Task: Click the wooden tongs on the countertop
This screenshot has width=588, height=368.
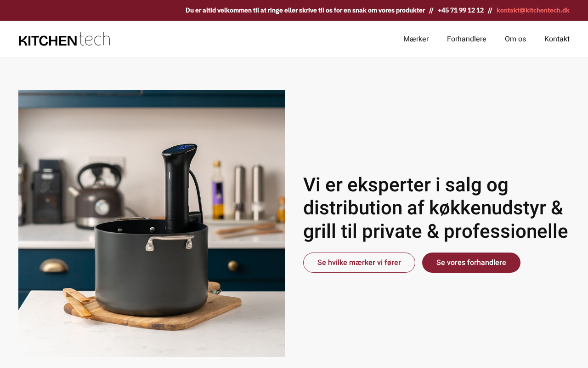Action: (x=77, y=302)
